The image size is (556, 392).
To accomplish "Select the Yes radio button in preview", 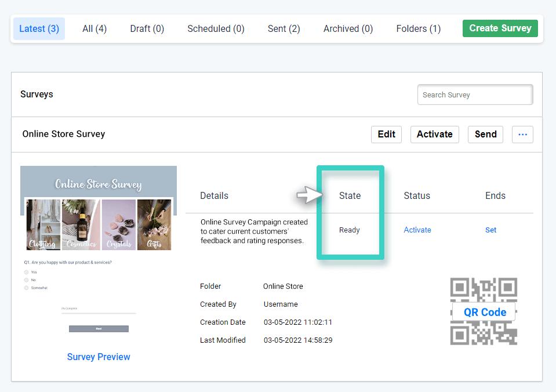I will click(27, 271).
